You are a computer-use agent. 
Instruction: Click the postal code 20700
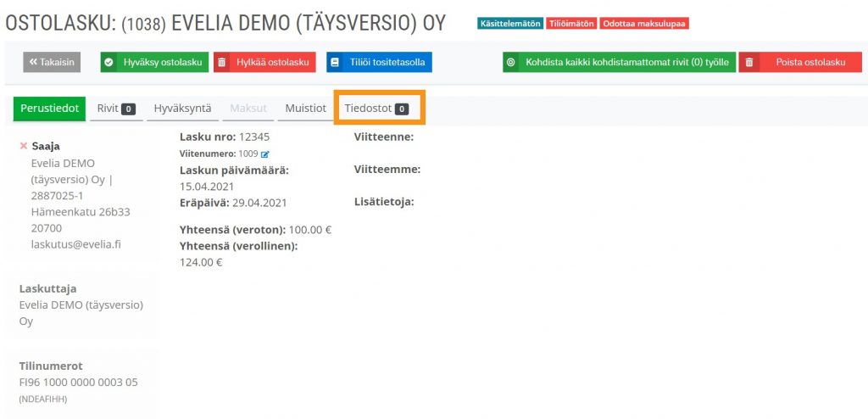(x=47, y=228)
